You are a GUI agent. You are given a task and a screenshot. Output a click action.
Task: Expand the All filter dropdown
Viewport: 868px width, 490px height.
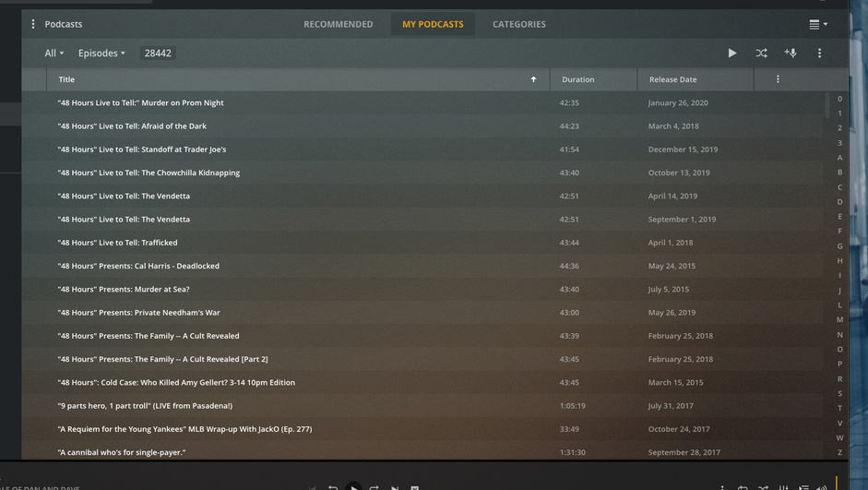(x=54, y=54)
